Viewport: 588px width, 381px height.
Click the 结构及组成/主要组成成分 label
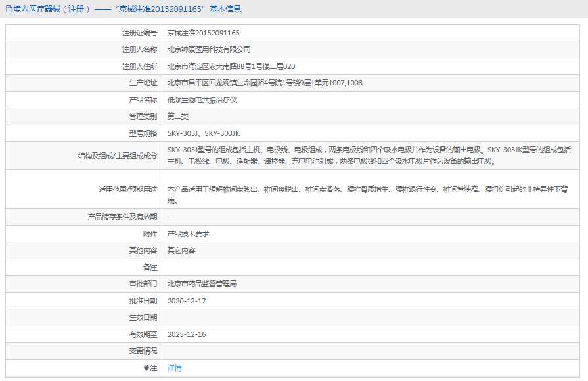[x=118, y=156]
